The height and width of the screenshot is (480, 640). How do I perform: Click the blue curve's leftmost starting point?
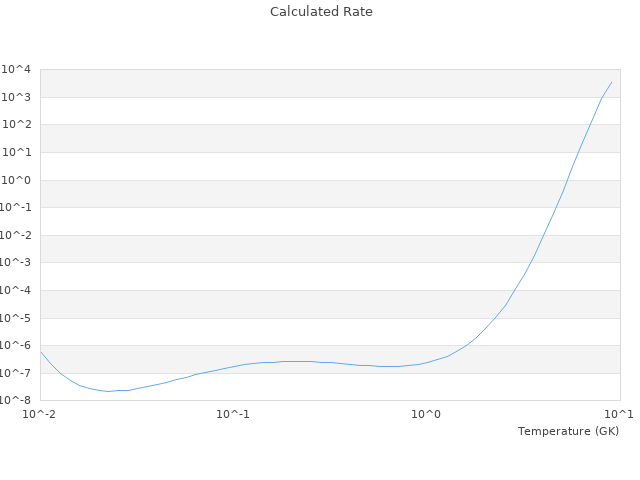[x=40, y=352]
